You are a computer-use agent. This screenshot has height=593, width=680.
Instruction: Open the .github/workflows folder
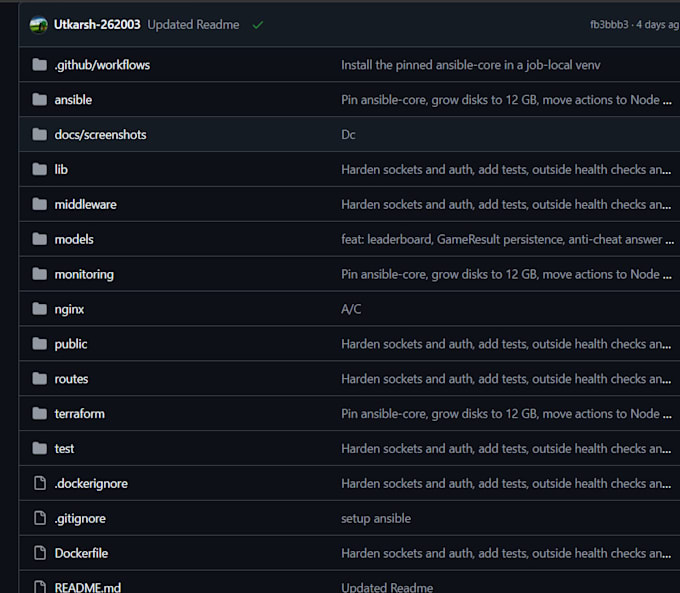pyautogui.click(x=102, y=65)
